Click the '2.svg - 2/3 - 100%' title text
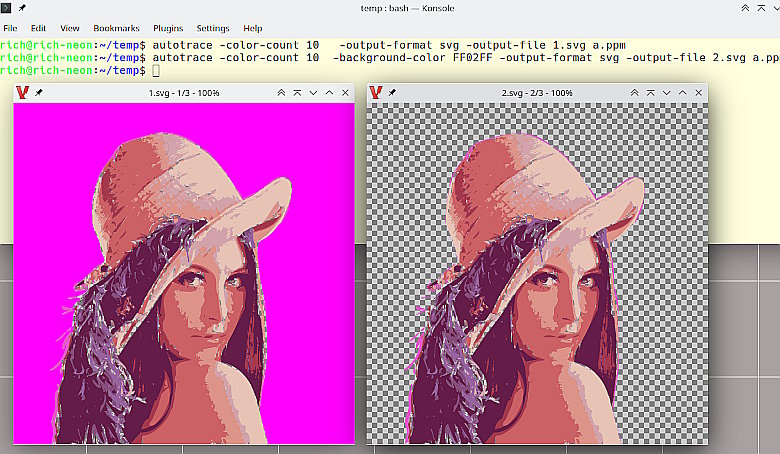This screenshot has height=454, width=780. tap(537, 93)
